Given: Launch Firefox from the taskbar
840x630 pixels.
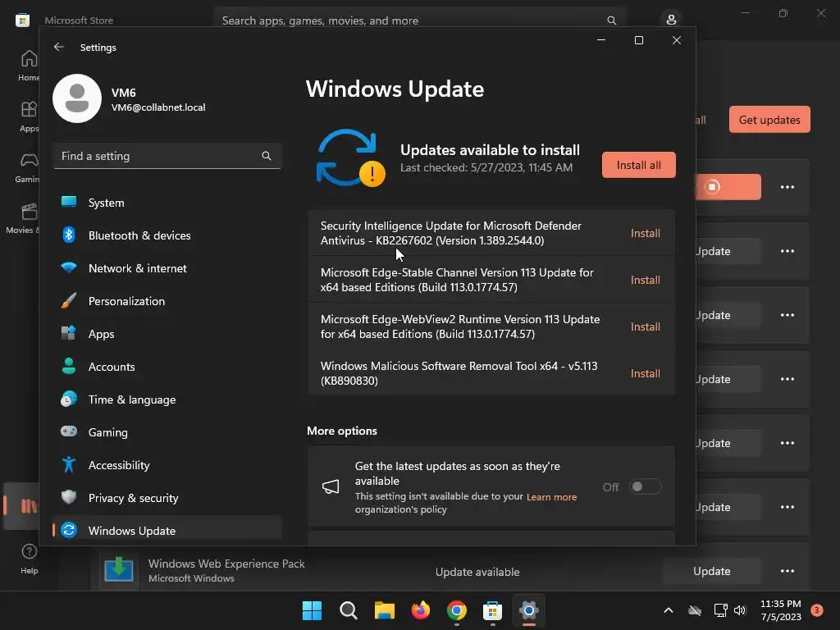Looking at the screenshot, I should click(x=421, y=610).
